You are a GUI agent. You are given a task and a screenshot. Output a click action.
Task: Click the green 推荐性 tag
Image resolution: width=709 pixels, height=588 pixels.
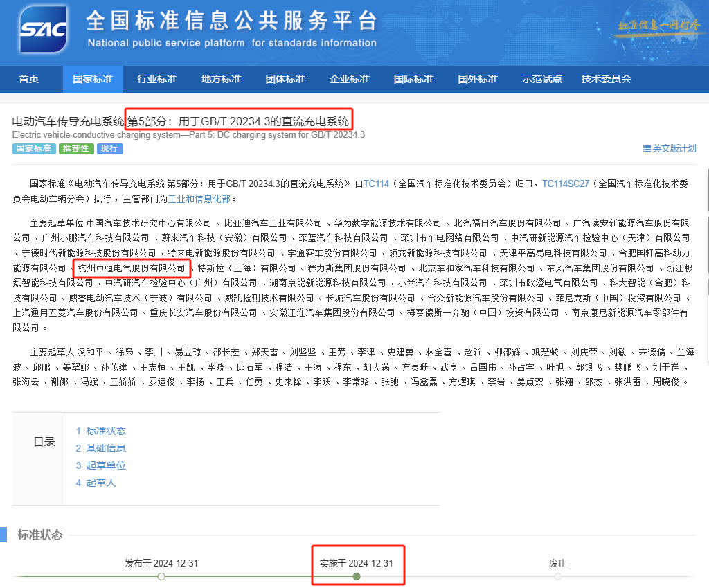76,149
